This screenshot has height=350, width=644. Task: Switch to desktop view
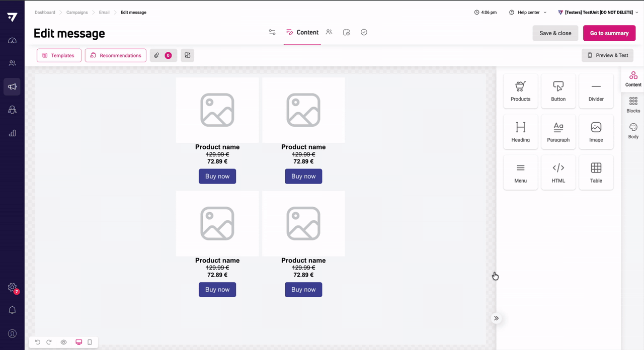click(78, 342)
